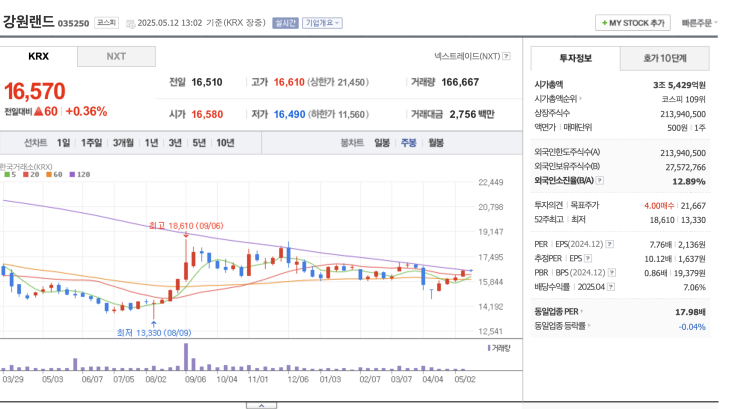Click the 배당수익률 value 7.06%

point(694,287)
